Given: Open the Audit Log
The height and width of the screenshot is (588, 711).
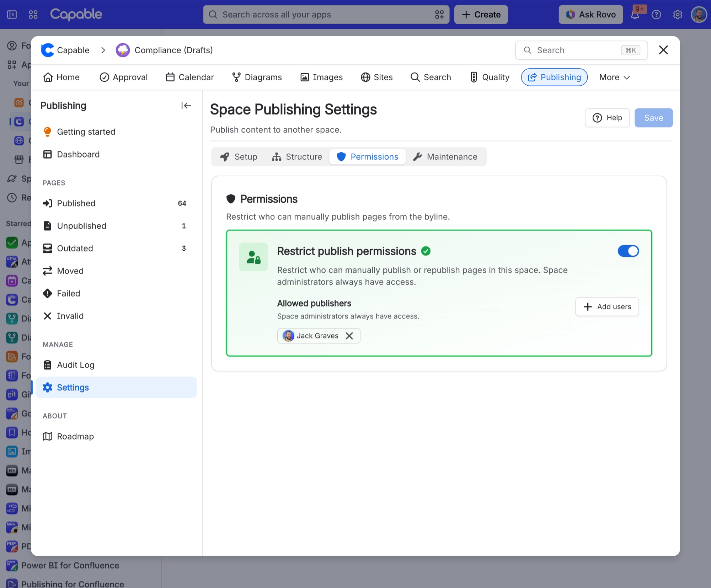Looking at the screenshot, I should (116, 365).
